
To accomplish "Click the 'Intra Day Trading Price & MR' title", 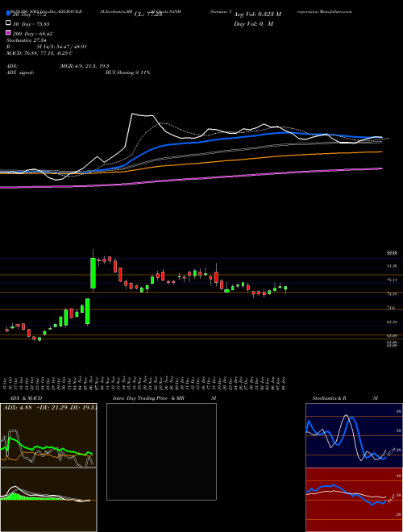I will (148, 398).
